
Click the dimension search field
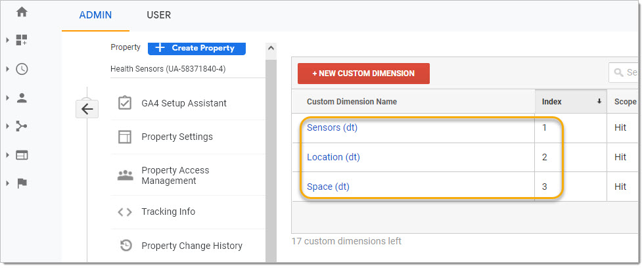(624, 73)
